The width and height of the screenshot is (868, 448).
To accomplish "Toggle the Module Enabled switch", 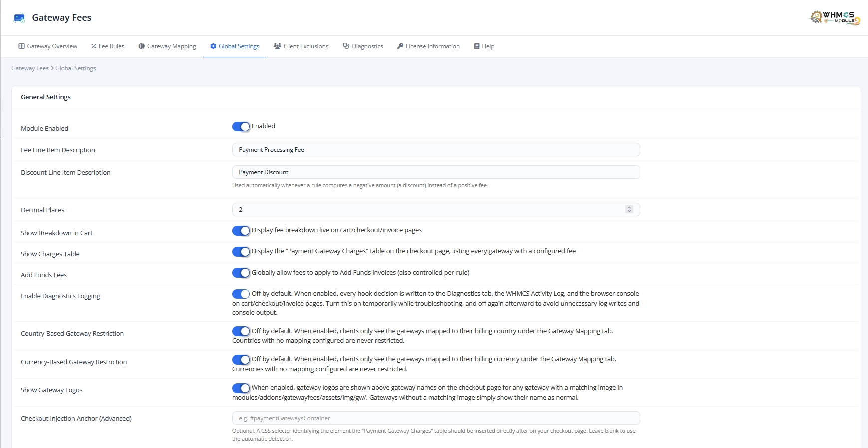I will point(241,127).
